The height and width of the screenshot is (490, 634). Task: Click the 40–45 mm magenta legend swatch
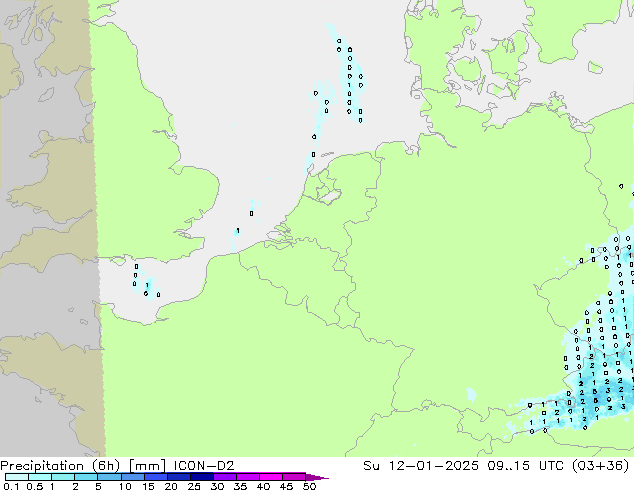point(271,477)
